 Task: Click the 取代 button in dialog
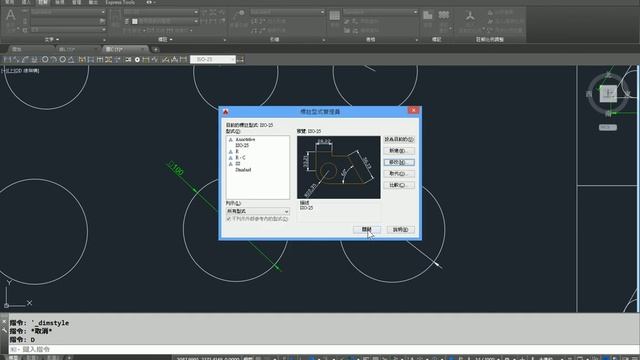pyautogui.click(x=399, y=173)
